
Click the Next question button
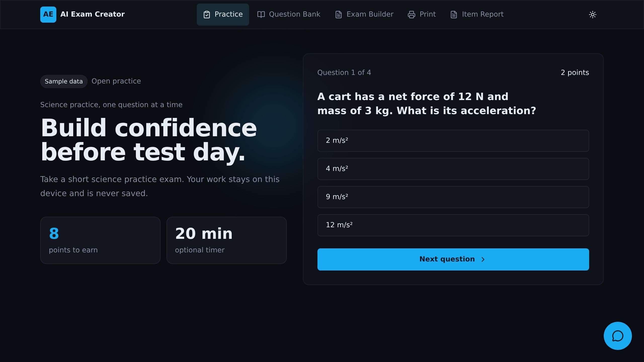pyautogui.click(x=453, y=259)
